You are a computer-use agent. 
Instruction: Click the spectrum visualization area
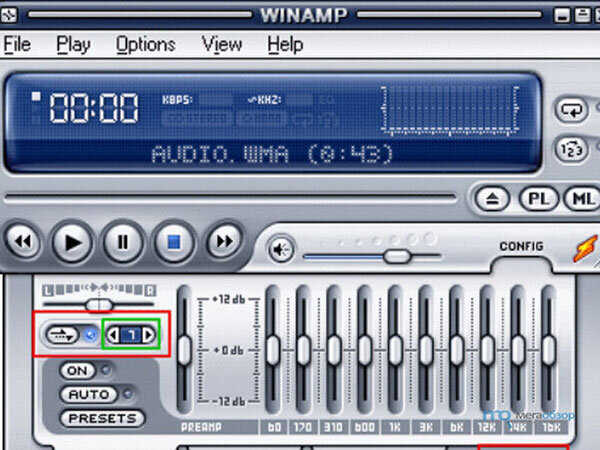pyautogui.click(x=450, y=111)
